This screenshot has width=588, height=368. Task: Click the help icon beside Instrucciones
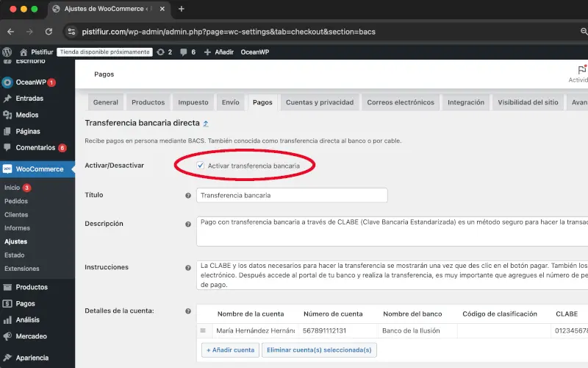188,268
